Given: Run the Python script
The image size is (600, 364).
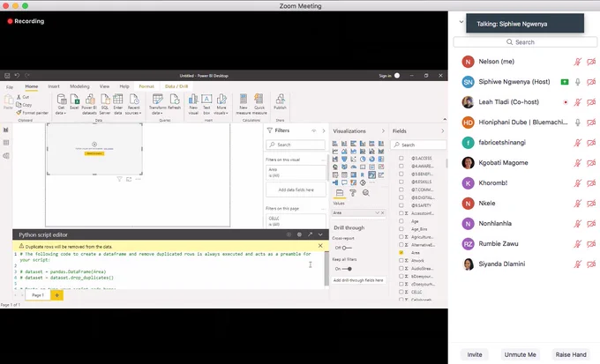Looking at the screenshot, I should click(289, 234).
